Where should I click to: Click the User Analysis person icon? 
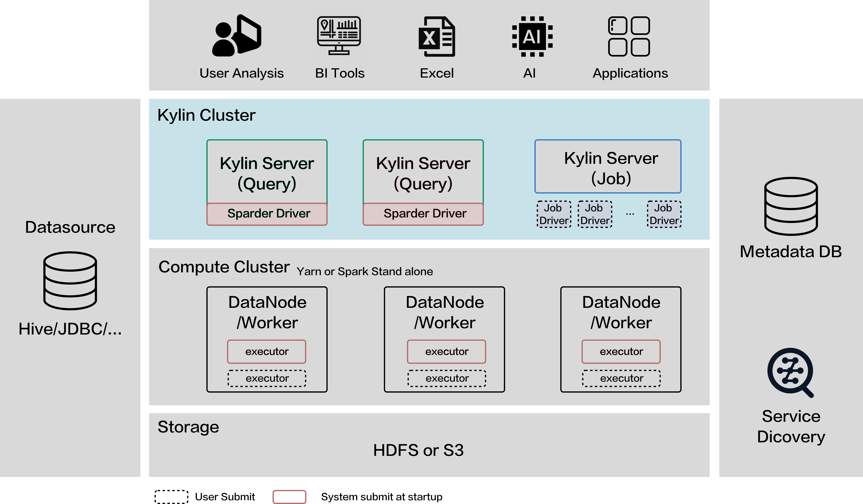237,35
